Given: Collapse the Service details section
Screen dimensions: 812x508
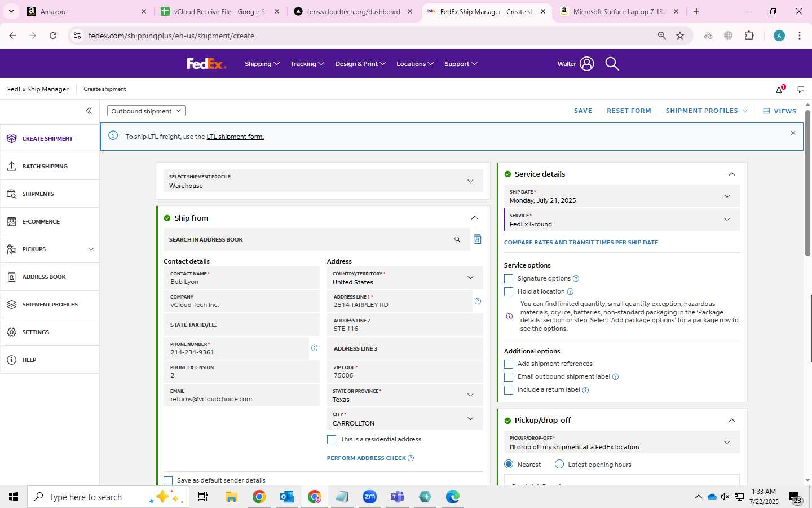Looking at the screenshot, I should [732, 174].
